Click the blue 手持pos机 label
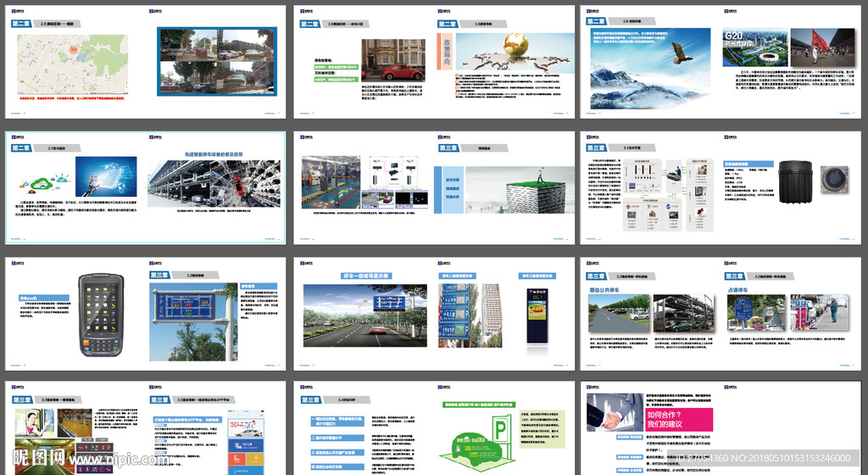 click(44, 298)
